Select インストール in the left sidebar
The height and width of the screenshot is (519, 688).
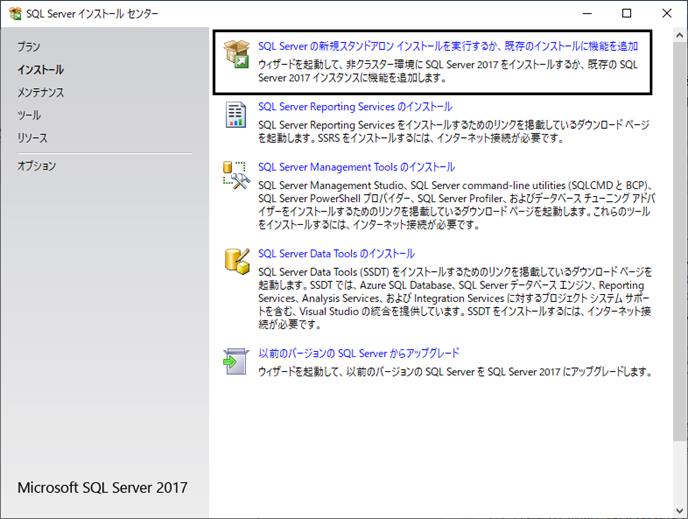tap(40, 69)
